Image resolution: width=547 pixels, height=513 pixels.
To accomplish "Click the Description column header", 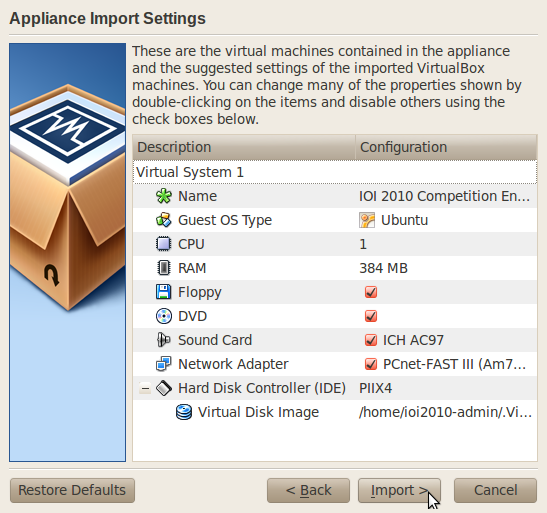I will pos(244,147).
